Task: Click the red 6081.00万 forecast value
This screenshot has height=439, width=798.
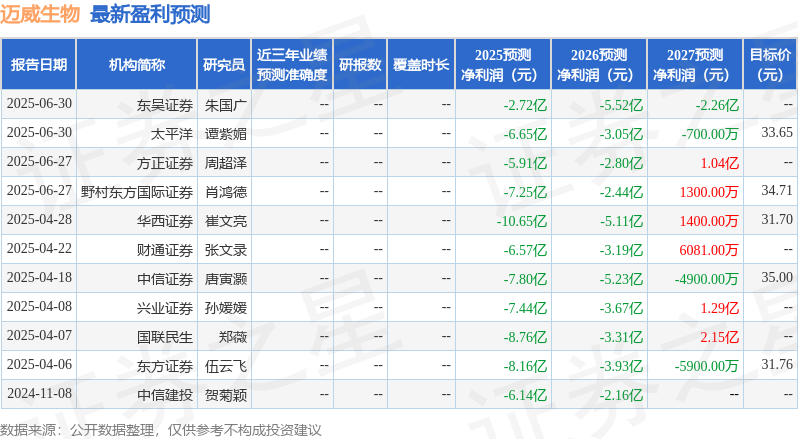Action: 709,250
